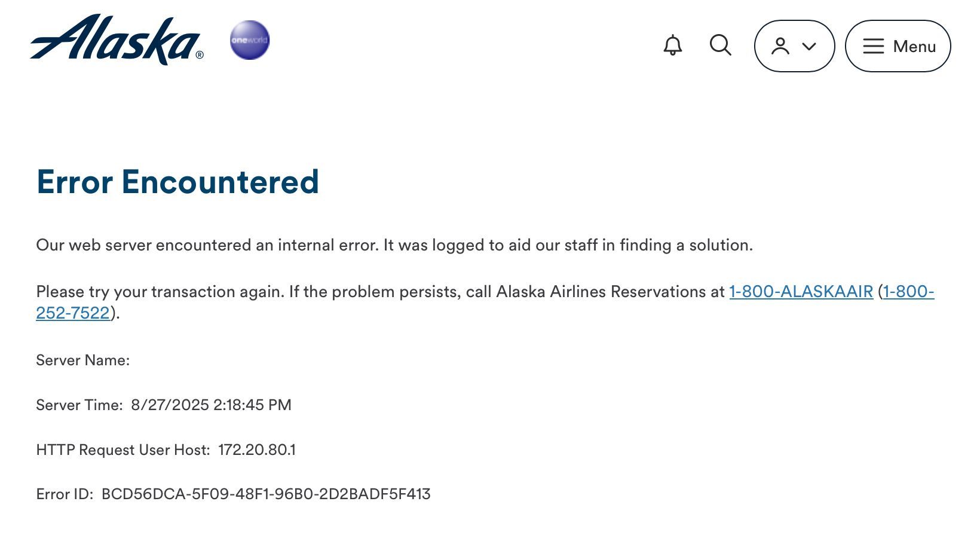This screenshot has height=544, width=980.
Task: Click the Alaska Airlines logo
Action: click(x=117, y=39)
